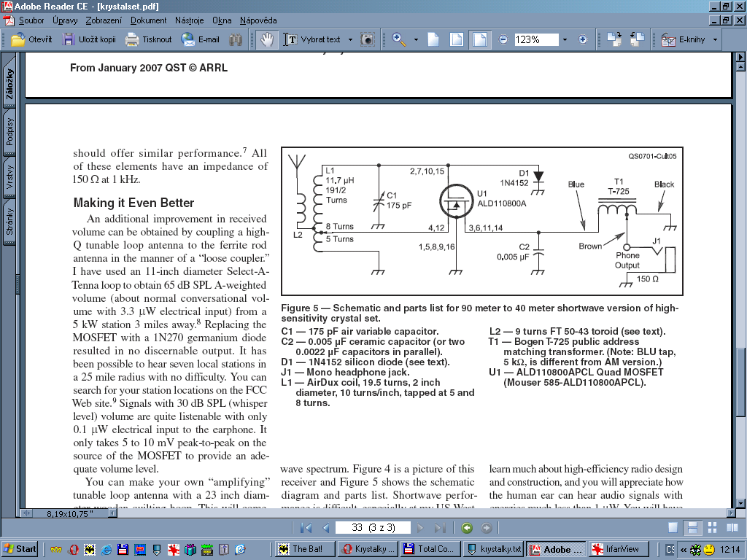Set Fit Page view
The width and height of the screenshot is (747, 560).
tap(457, 39)
